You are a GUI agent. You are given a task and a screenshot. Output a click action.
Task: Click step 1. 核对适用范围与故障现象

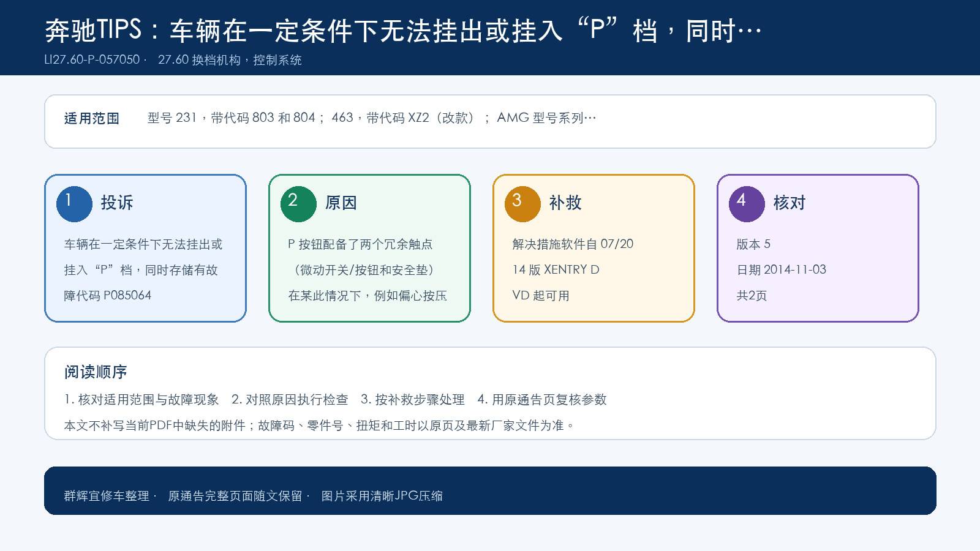[141, 400]
